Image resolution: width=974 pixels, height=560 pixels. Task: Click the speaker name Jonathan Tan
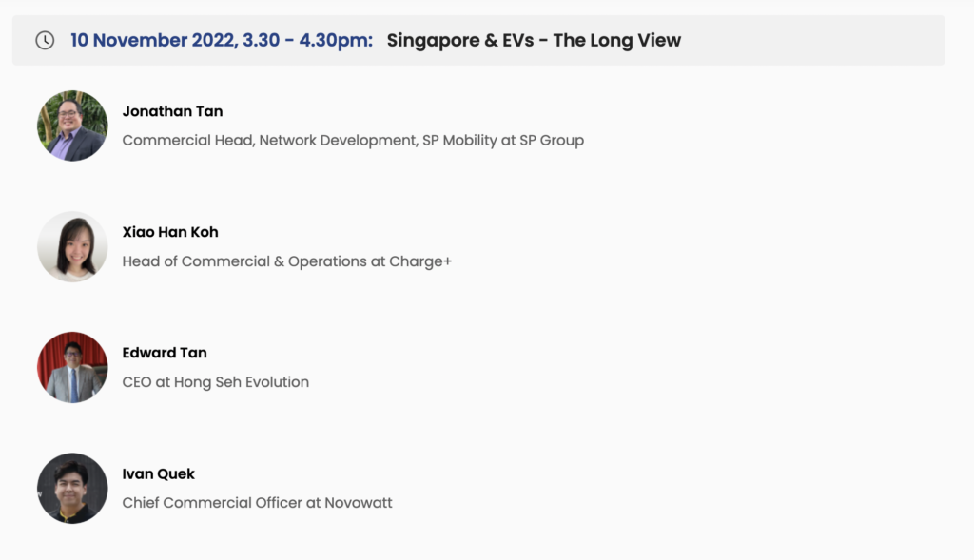172,111
